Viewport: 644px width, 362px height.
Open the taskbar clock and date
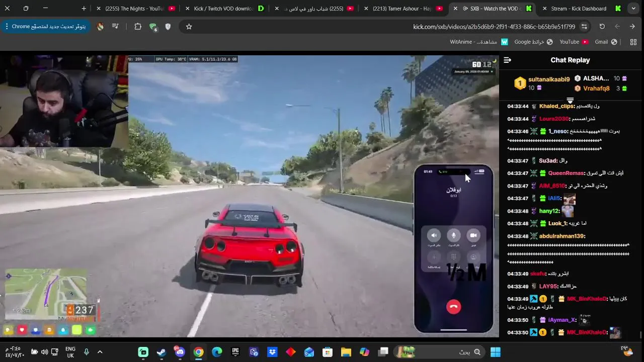pos(15,352)
